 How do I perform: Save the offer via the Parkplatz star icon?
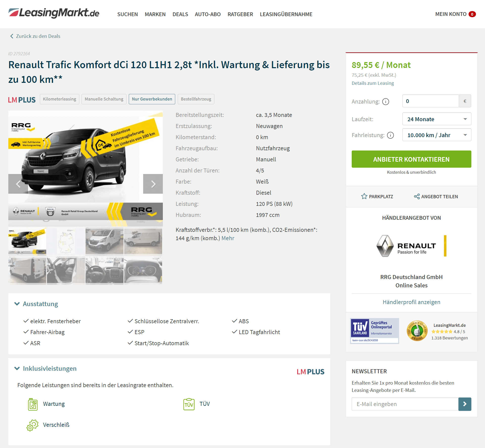point(364,196)
